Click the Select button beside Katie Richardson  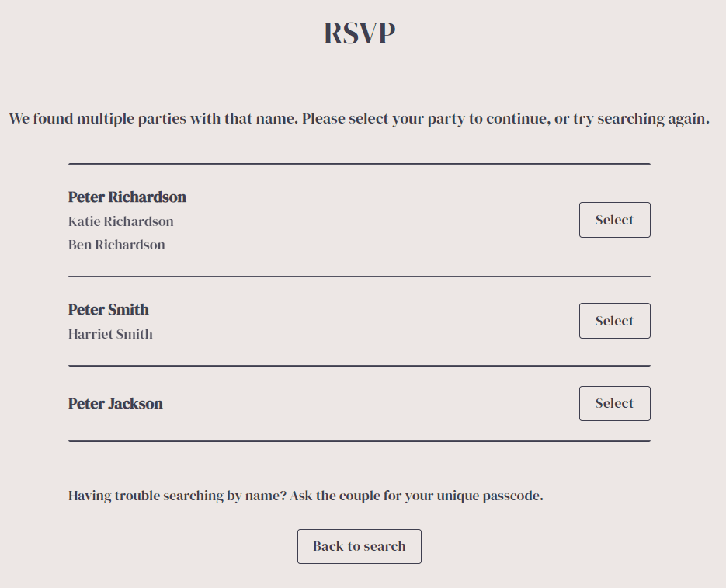(614, 220)
